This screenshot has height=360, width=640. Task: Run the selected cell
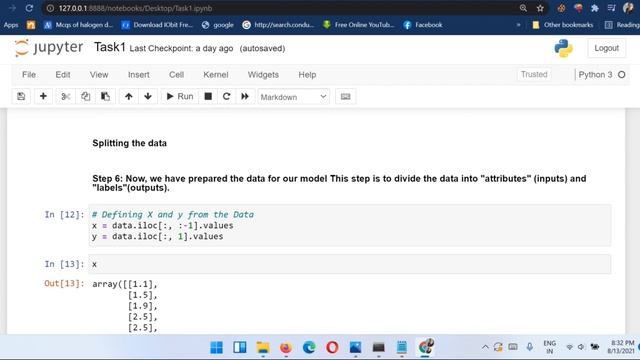tap(180, 97)
